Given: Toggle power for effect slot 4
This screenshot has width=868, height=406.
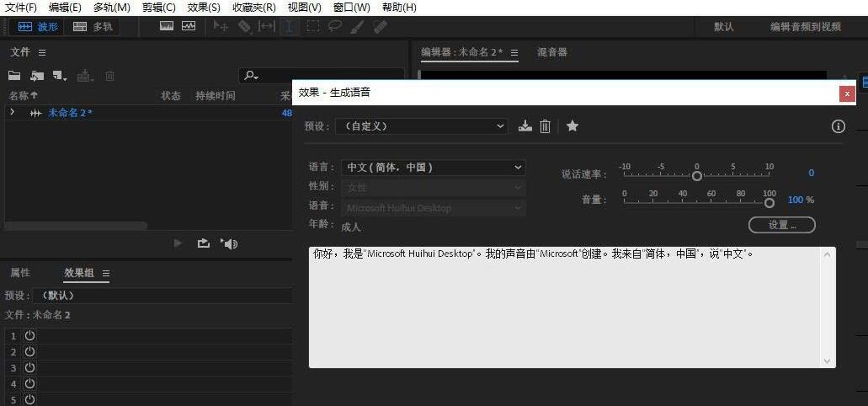Looking at the screenshot, I should point(29,384).
